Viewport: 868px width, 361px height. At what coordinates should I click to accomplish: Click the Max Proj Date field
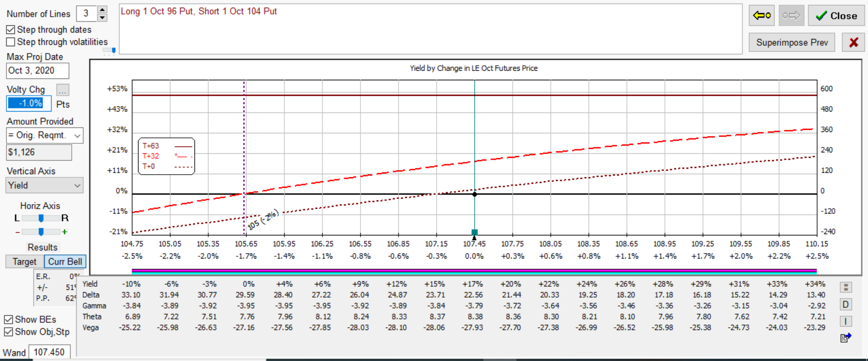(x=38, y=71)
